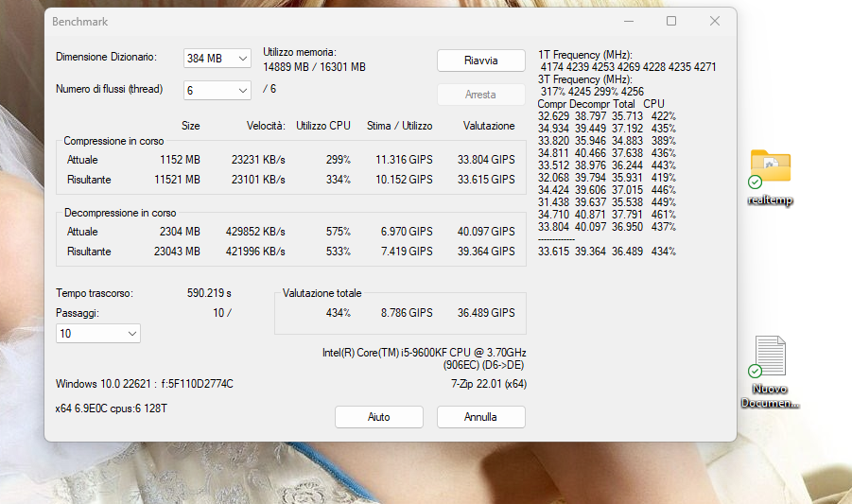Screen dimensions: 852x504
Task: Open the Passaggi dropdown showing 10
Action: tap(98, 334)
